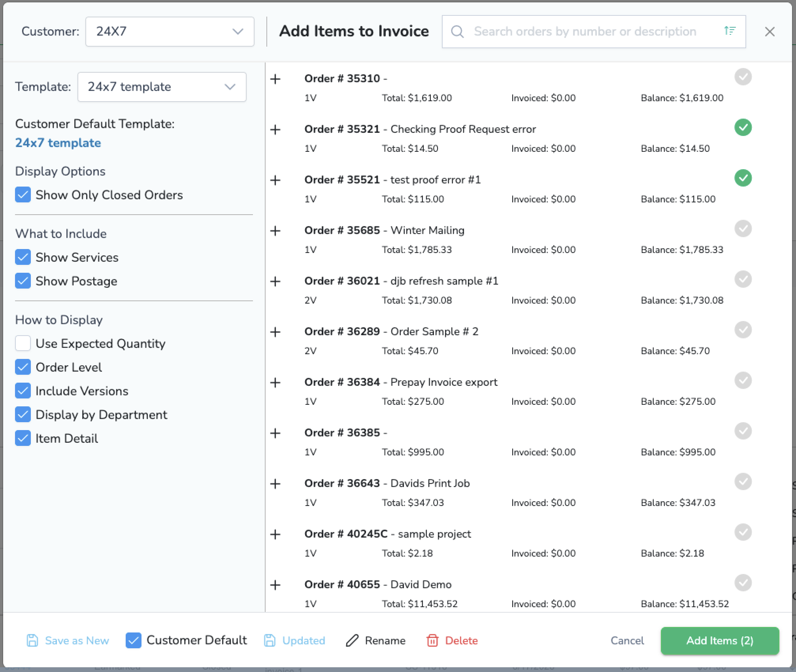Expand Order # 40245C sample project
796x672 pixels.
(x=275, y=534)
